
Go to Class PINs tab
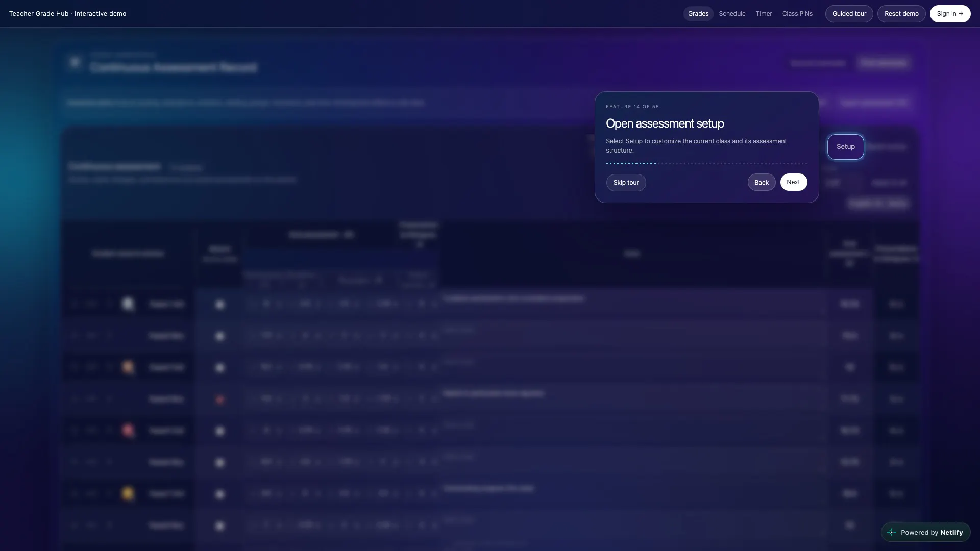coord(797,14)
